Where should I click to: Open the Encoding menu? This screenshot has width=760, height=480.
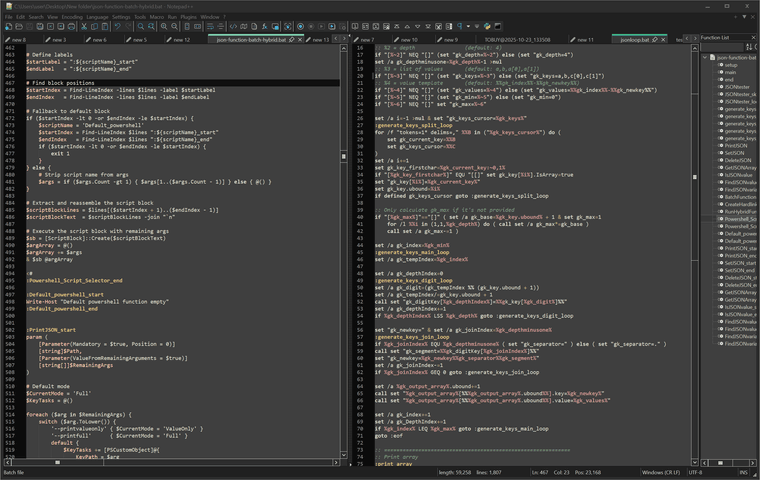click(71, 17)
